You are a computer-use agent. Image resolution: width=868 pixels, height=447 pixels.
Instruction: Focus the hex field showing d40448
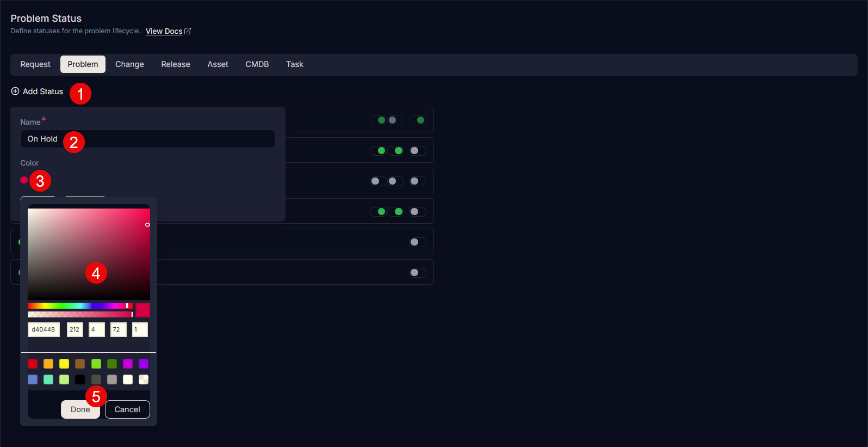click(x=44, y=329)
